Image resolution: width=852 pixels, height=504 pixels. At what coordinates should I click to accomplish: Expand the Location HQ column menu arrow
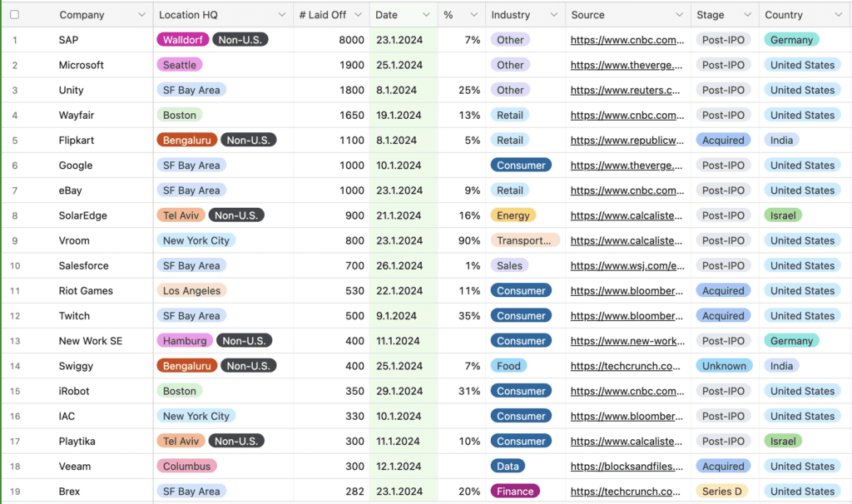click(281, 15)
